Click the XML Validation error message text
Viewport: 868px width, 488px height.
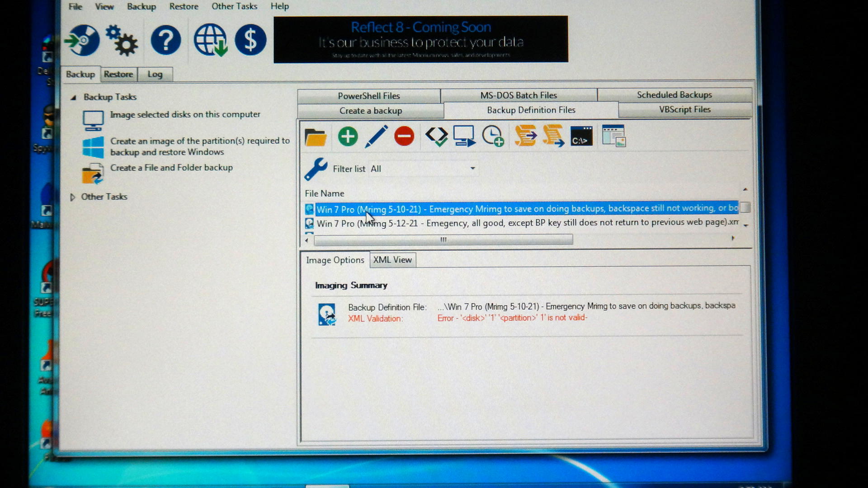click(512, 318)
